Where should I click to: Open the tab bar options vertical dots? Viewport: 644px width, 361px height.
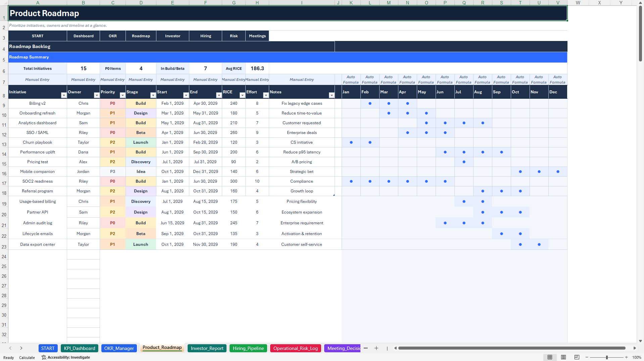click(387, 348)
